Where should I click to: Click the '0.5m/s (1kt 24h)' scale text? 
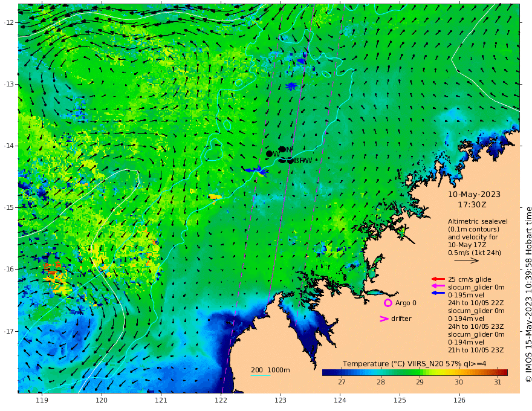tap(475, 253)
